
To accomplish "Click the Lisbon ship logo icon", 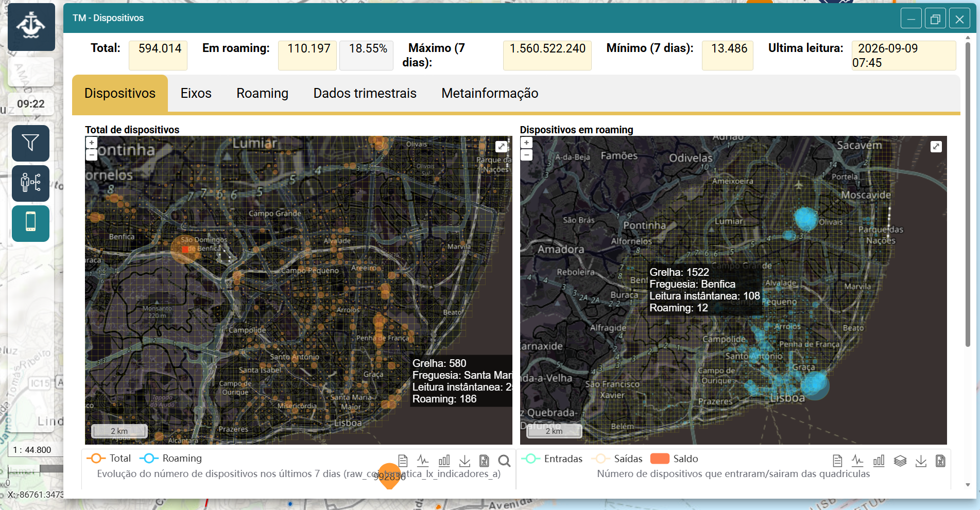I will coord(31,27).
